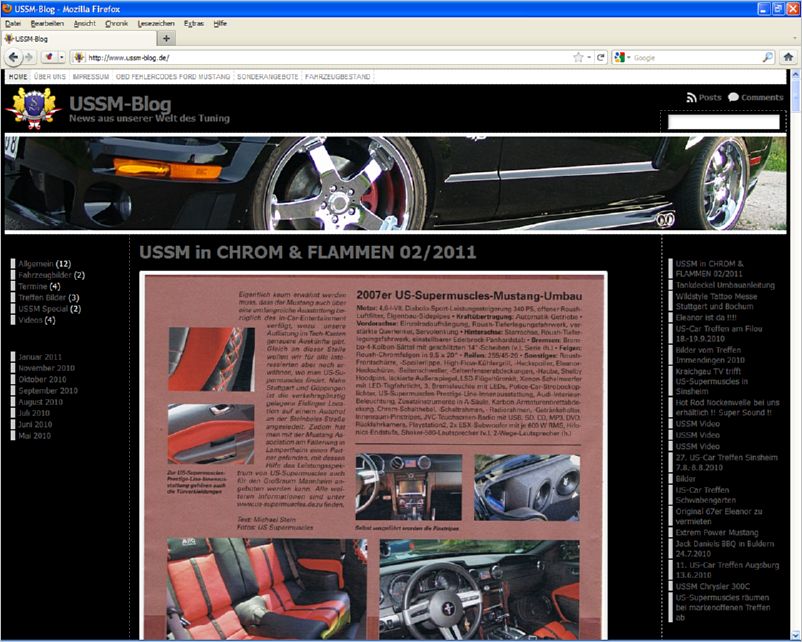This screenshot has width=802, height=642.
Task: Click the browser Forward arrow
Action: (29, 57)
